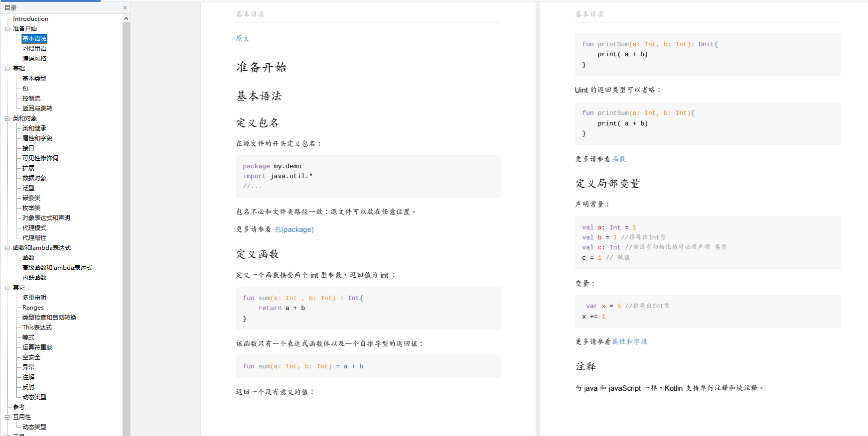
Task: Select 运算符重载 tree item
Action: coord(37,347)
